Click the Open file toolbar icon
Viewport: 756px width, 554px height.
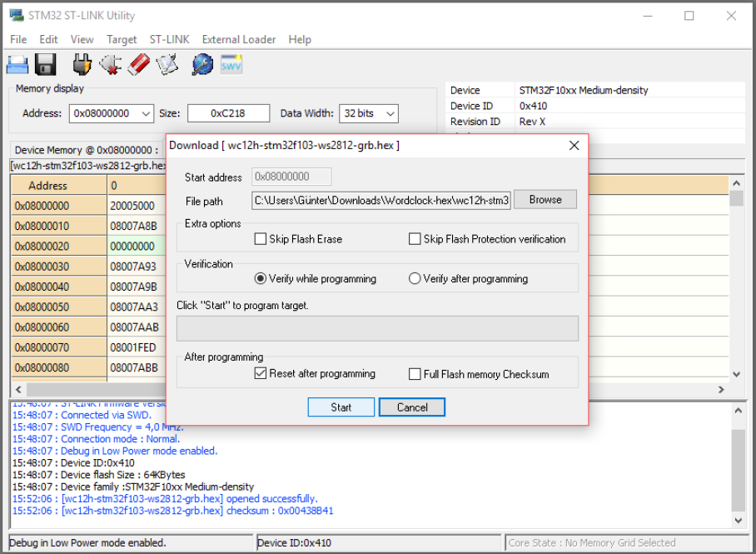(17, 65)
